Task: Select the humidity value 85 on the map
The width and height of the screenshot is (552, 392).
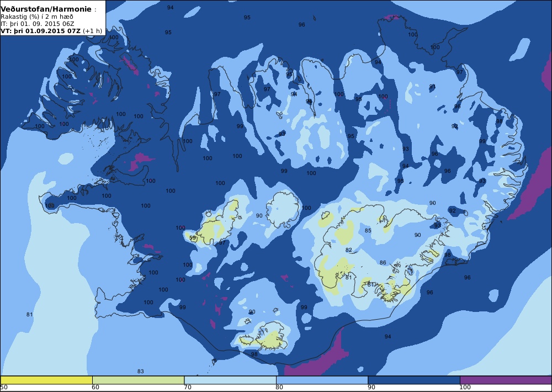Action: pos(368,230)
